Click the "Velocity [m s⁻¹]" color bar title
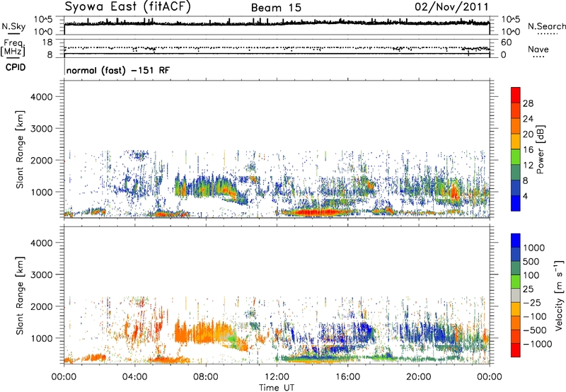This screenshot has width=566, height=392. click(559, 296)
